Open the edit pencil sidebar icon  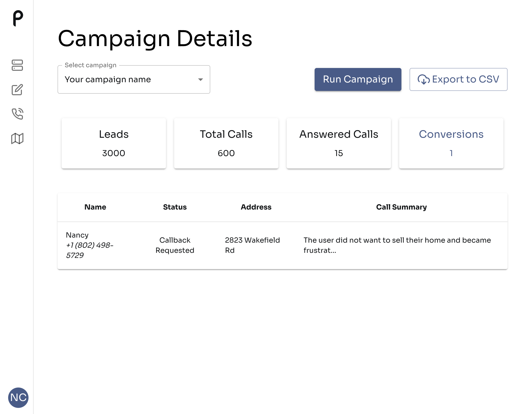click(x=17, y=90)
